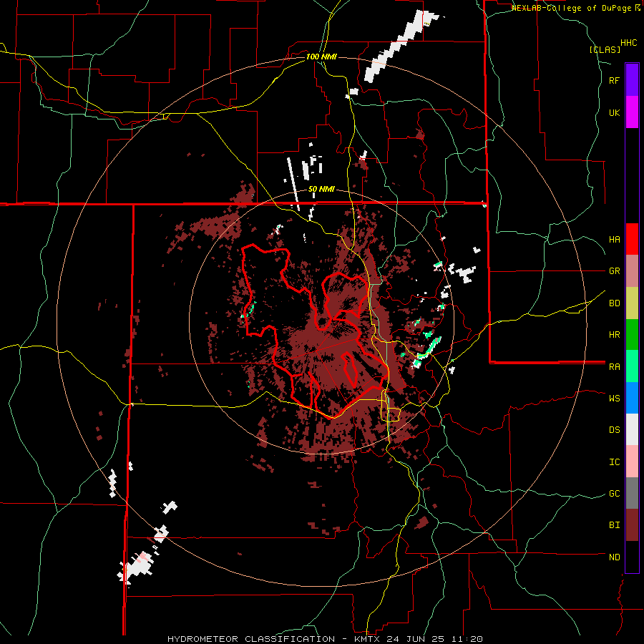This screenshot has height=644, width=644.
Task: Click the RA light green legend swatch
Action: tap(632, 366)
